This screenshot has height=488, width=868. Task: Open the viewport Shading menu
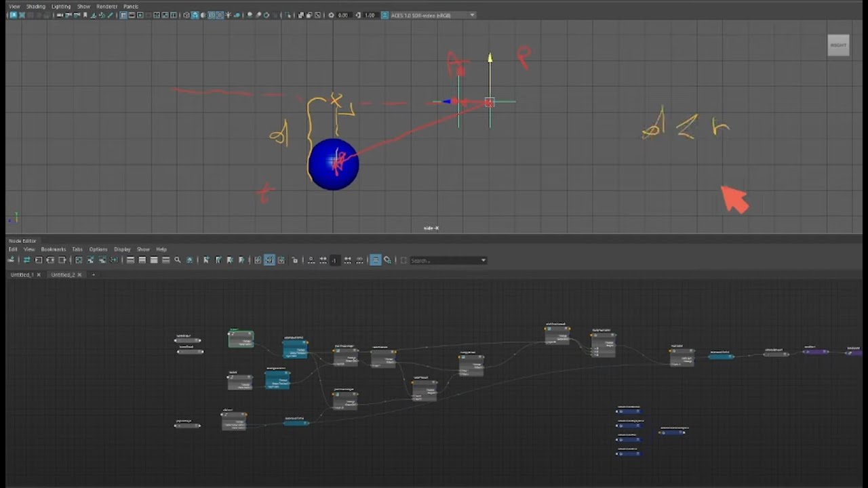(x=35, y=6)
